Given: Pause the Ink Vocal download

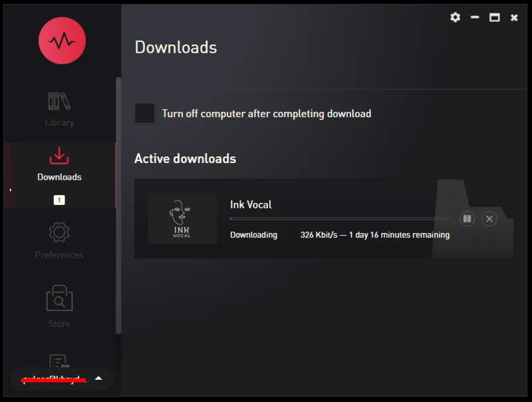Looking at the screenshot, I should pos(467,219).
